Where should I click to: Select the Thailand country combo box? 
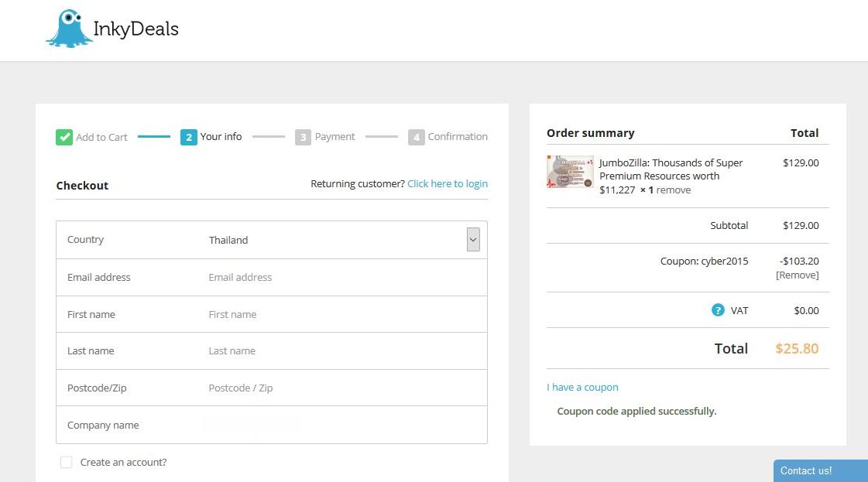344,240
